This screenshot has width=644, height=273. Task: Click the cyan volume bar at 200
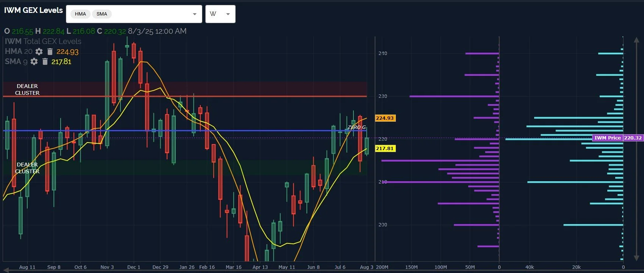point(593,225)
